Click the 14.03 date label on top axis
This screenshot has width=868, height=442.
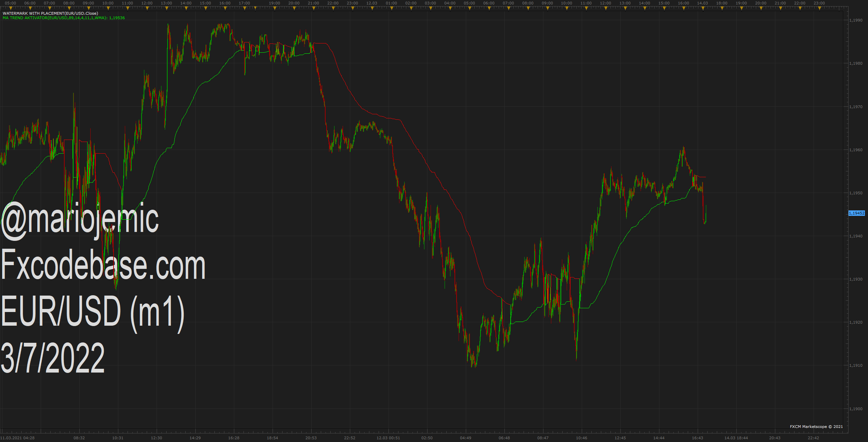(702, 3)
